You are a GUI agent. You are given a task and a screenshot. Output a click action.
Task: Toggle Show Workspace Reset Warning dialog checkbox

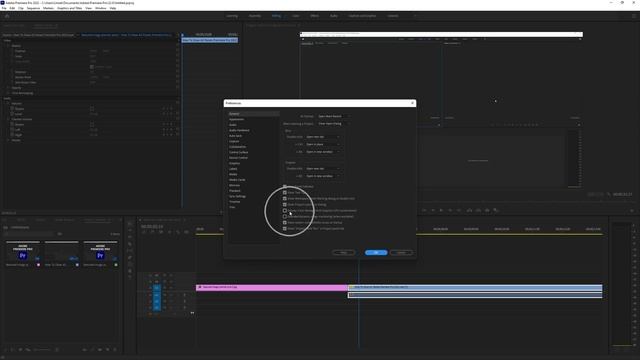285,198
